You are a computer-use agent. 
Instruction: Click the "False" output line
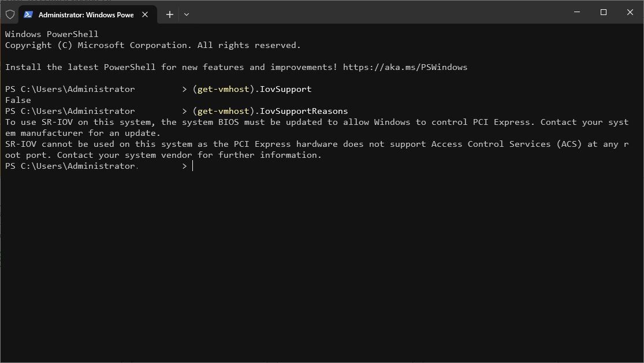(x=18, y=100)
